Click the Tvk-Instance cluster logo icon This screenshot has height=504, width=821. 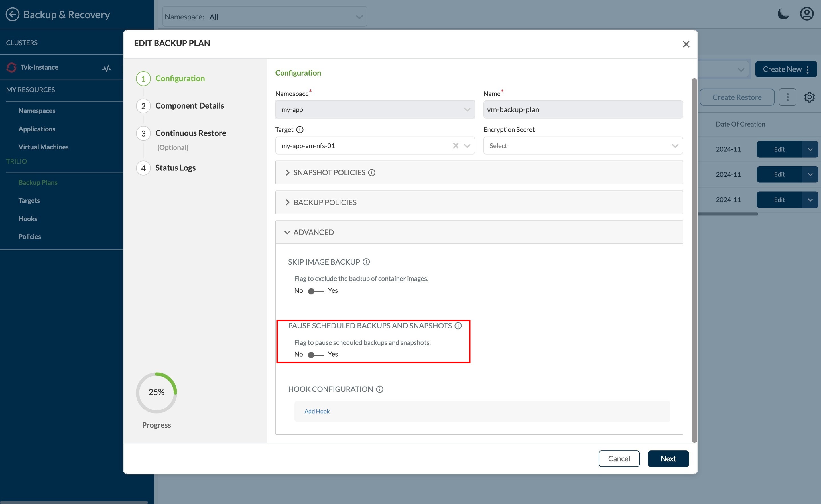(11, 67)
